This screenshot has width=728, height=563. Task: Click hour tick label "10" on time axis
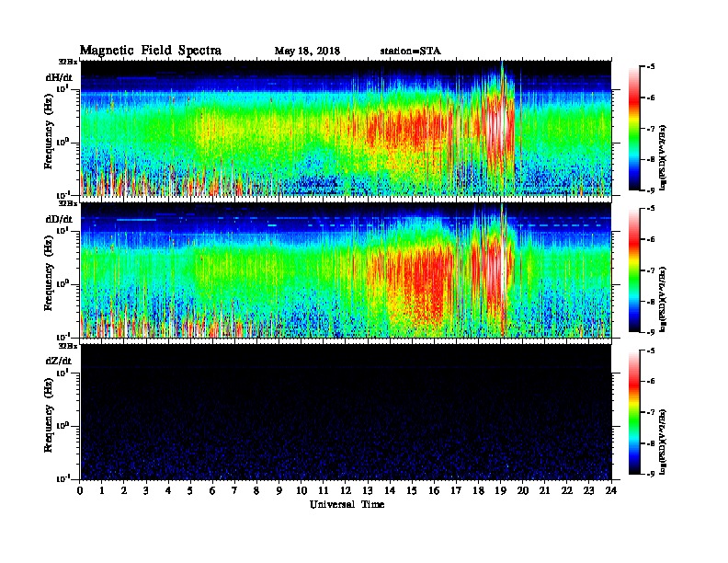point(301,490)
